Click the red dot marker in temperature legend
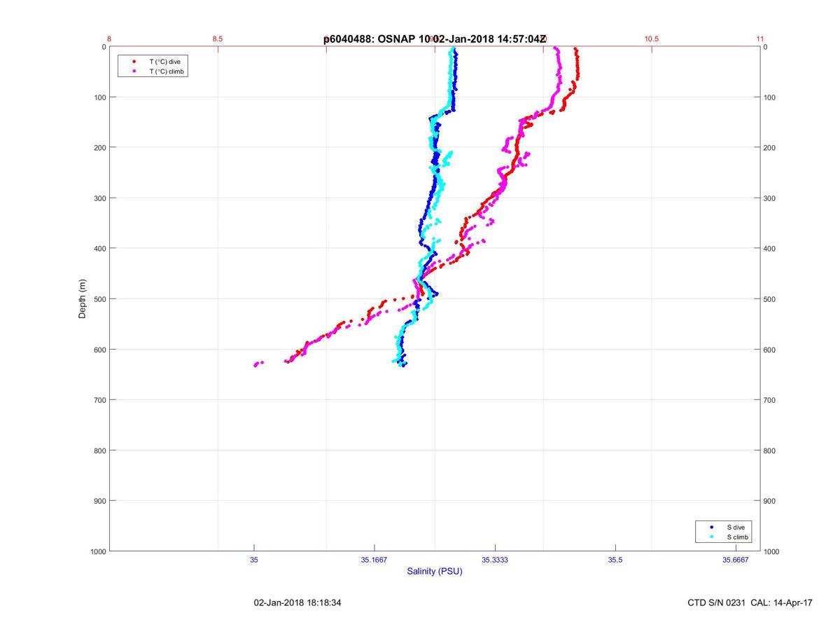The height and width of the screenshot is (620, 840). click(x=134, y=62)
